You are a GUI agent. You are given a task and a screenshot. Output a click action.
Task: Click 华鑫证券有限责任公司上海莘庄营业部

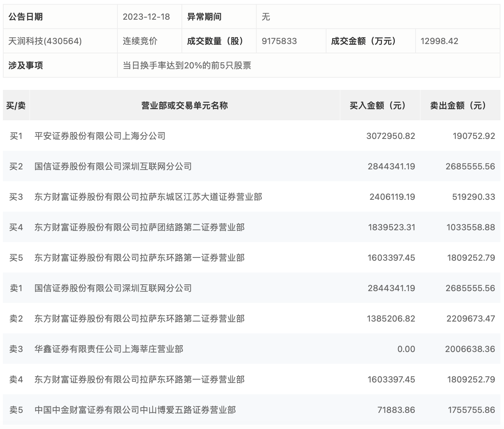coord(109,349)
